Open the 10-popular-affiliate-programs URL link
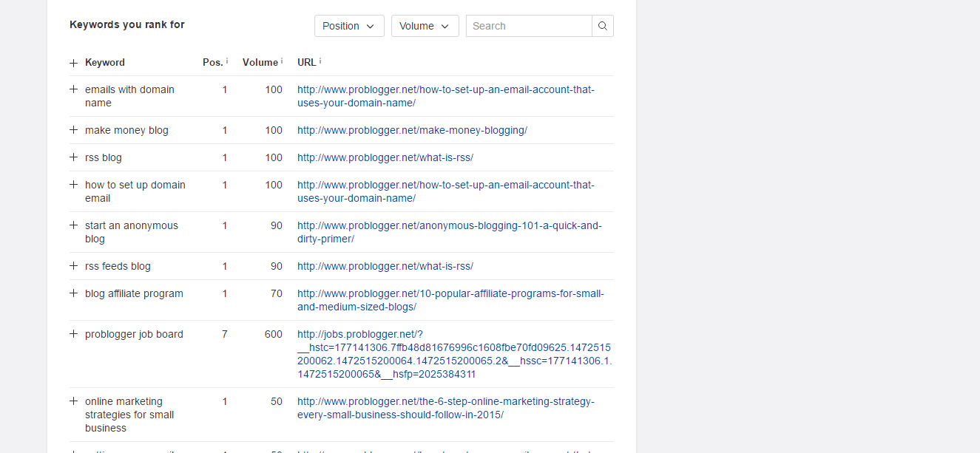This screenshot has height=453, width=980. click(450, 300)
